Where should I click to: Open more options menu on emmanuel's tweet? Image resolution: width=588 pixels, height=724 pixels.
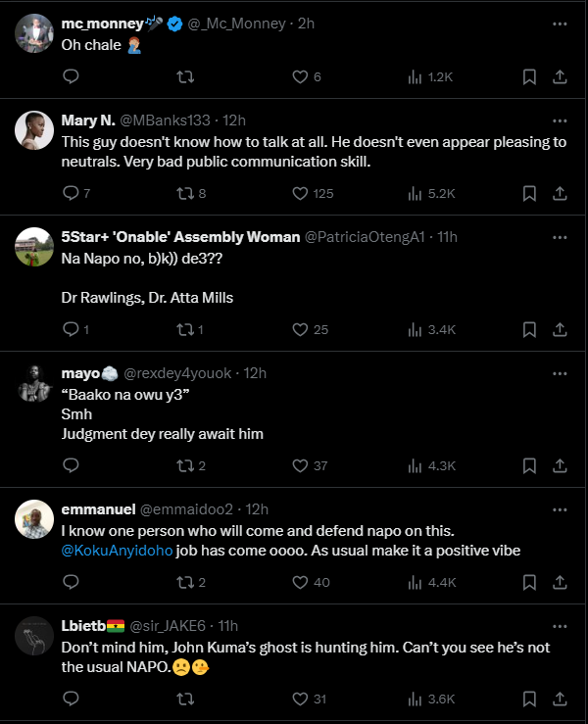pos(560,508)
